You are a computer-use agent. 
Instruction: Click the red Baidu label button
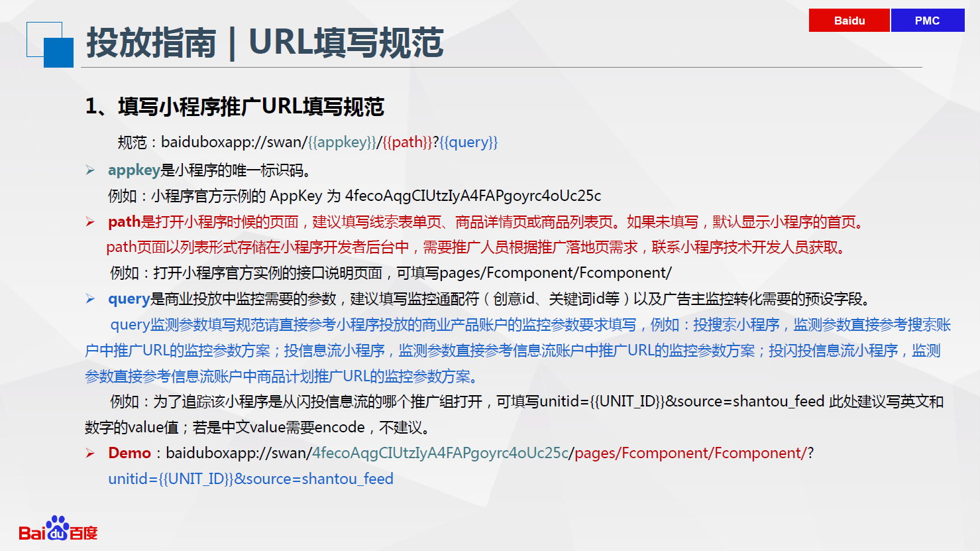[x=849, y=21]
